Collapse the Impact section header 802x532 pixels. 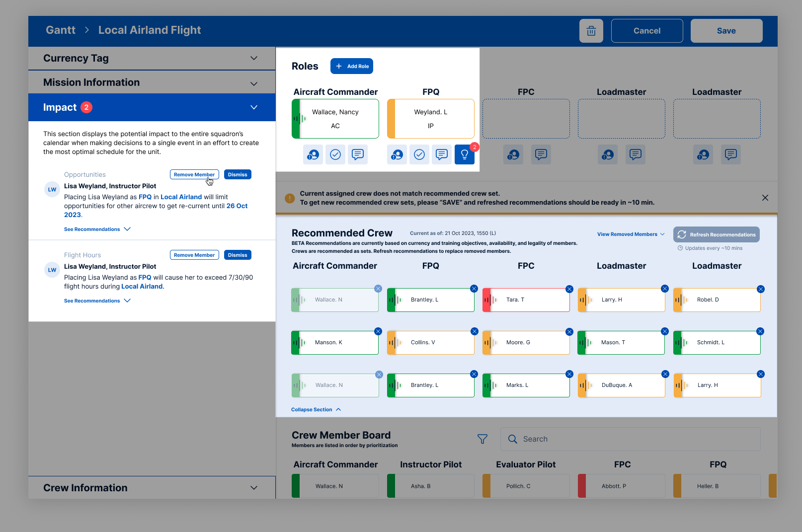tap(152, 107)
